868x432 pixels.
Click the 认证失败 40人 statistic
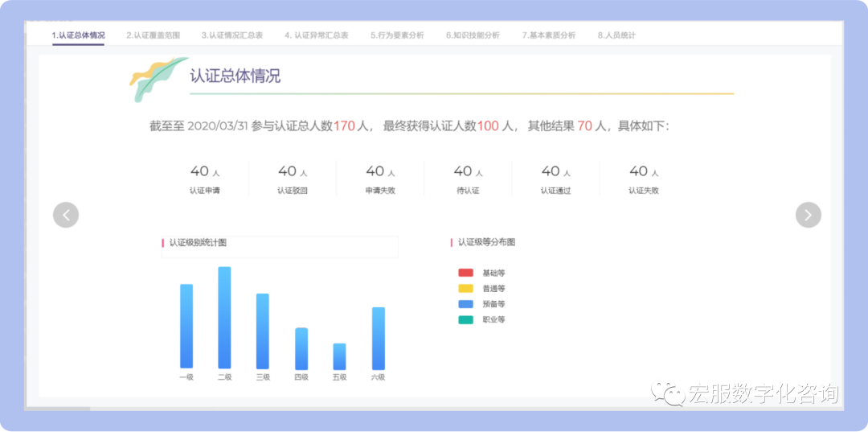(x=644, y=179)
